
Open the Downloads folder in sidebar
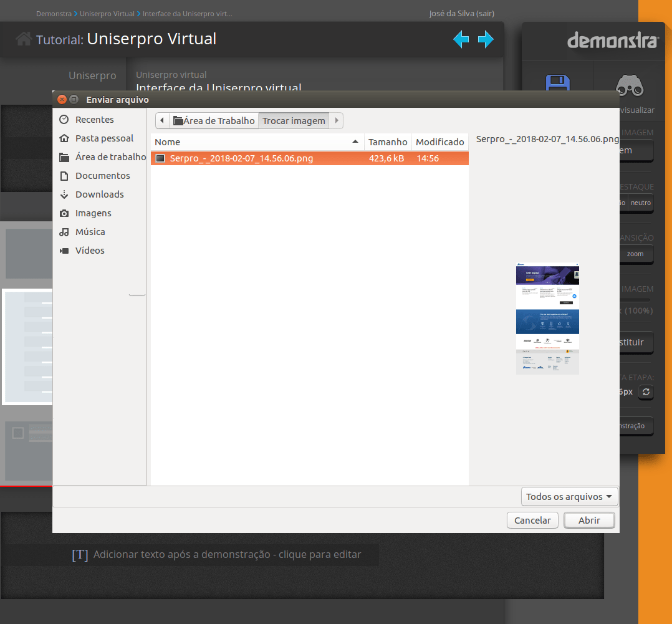coord(99,194)
